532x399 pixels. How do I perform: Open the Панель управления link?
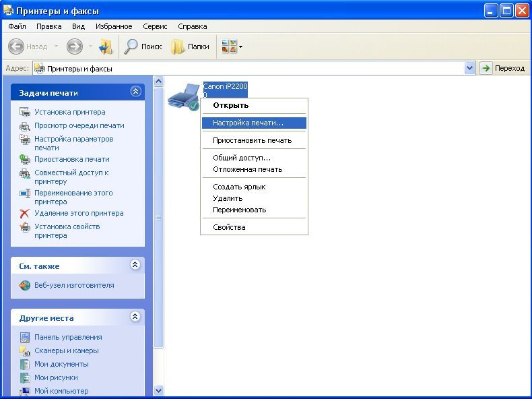[68, 337]
